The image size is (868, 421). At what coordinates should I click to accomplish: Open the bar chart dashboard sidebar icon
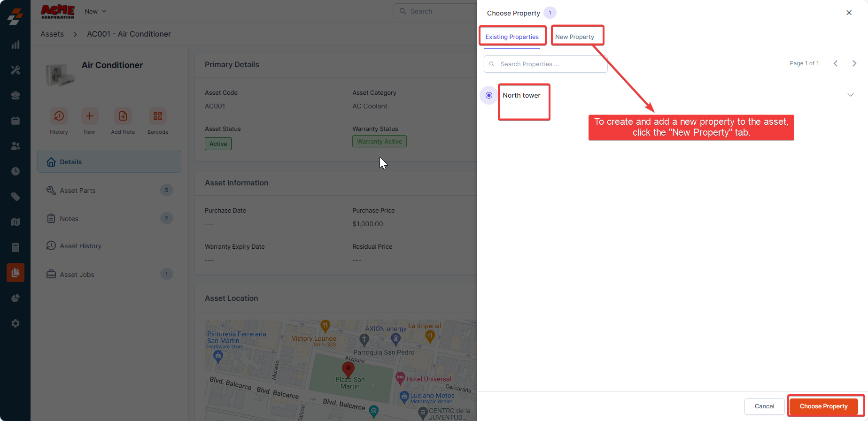coord(15,45)
